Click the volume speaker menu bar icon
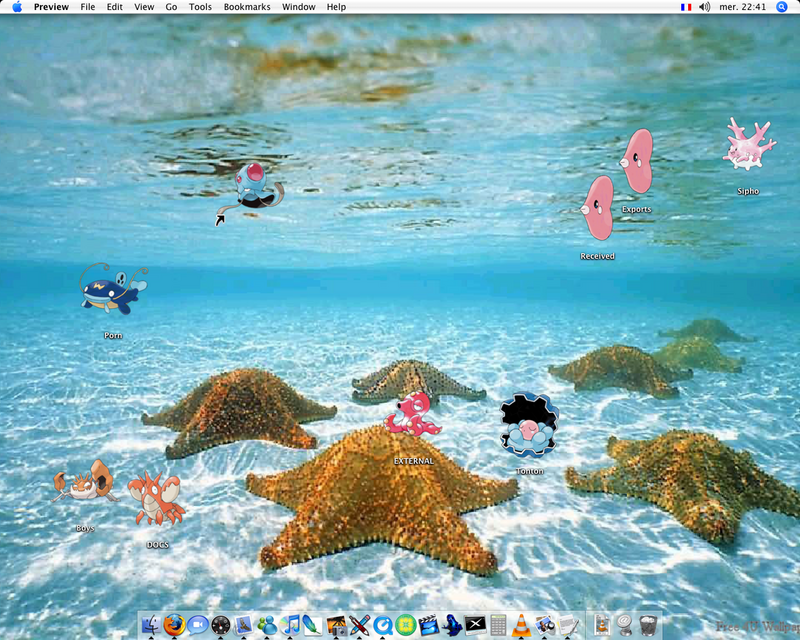This screenshot has height=640, width=800. tap(705, 7)
